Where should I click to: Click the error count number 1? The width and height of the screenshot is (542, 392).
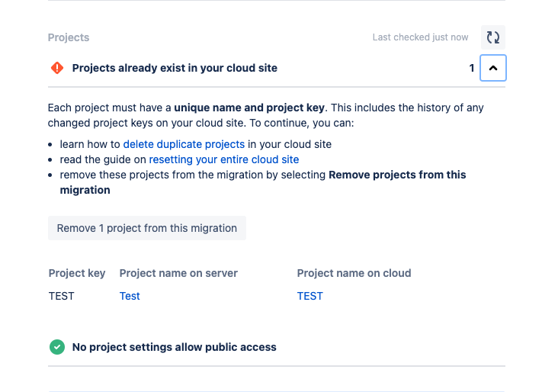472,68
